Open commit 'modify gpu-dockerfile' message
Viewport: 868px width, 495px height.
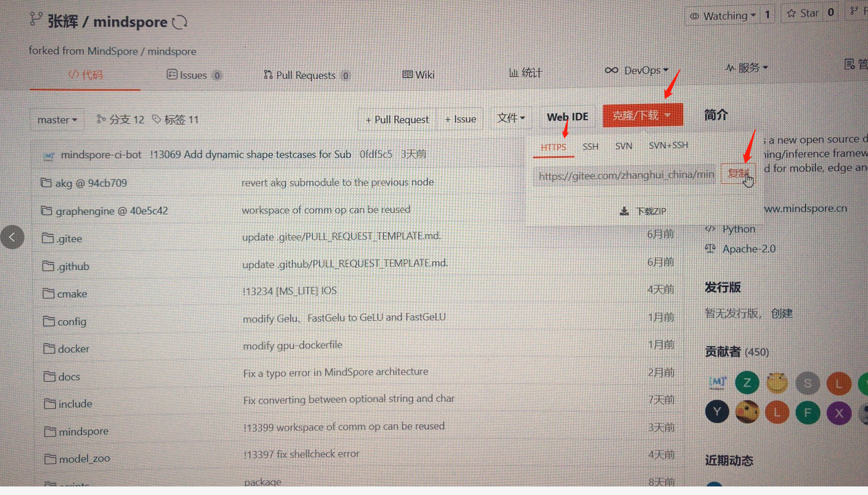(293, 345)
